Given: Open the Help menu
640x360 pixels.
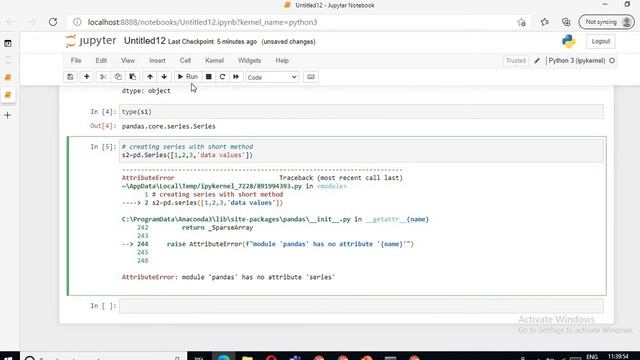Looking at the screenshot, I should (282, 60).
